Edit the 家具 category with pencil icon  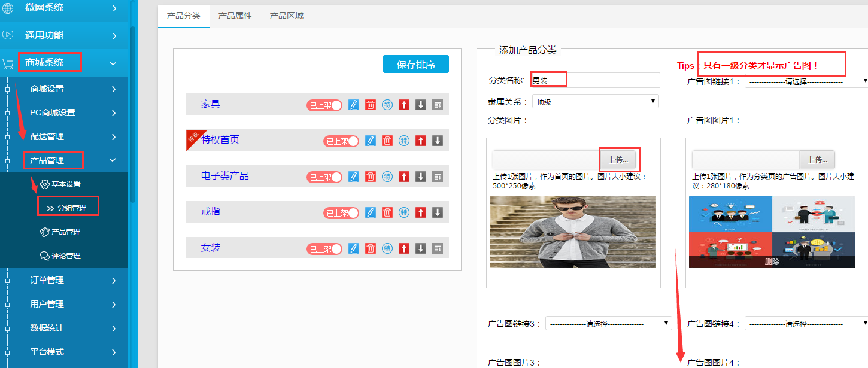click(354, 105)
